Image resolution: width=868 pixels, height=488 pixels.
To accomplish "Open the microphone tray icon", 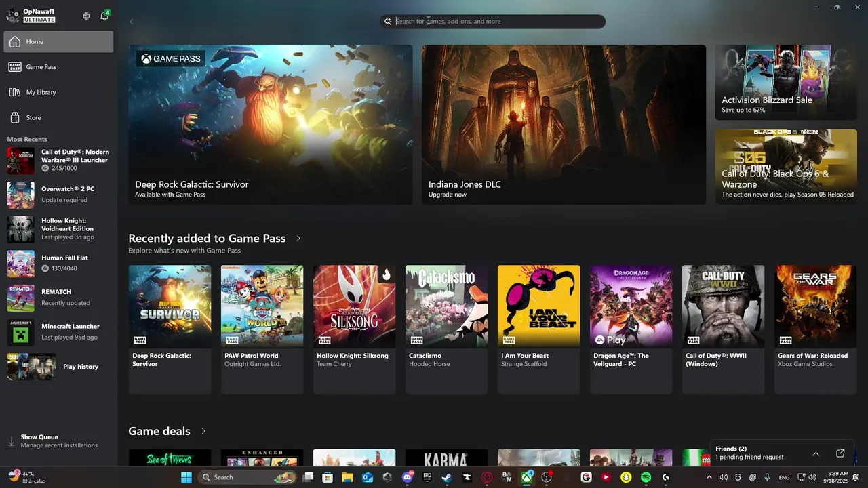I will pos(768,477).
